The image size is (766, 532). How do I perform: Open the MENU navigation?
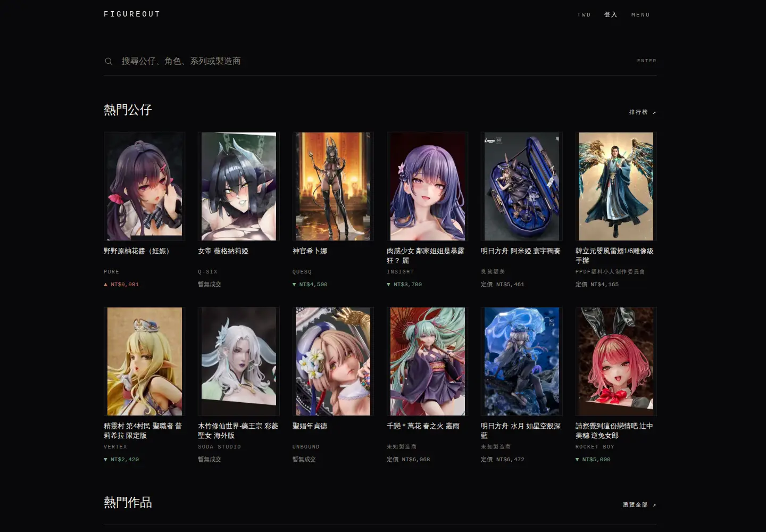[x=640, y=15]
